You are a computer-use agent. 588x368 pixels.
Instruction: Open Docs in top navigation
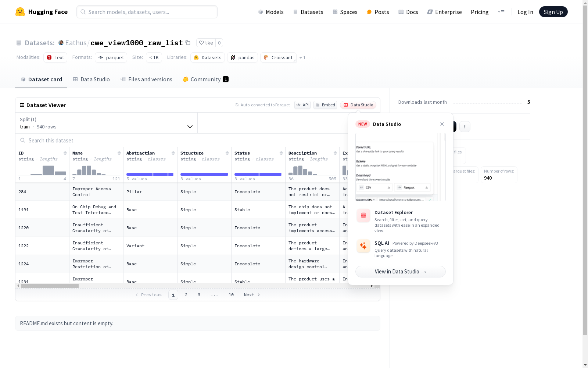408,12
